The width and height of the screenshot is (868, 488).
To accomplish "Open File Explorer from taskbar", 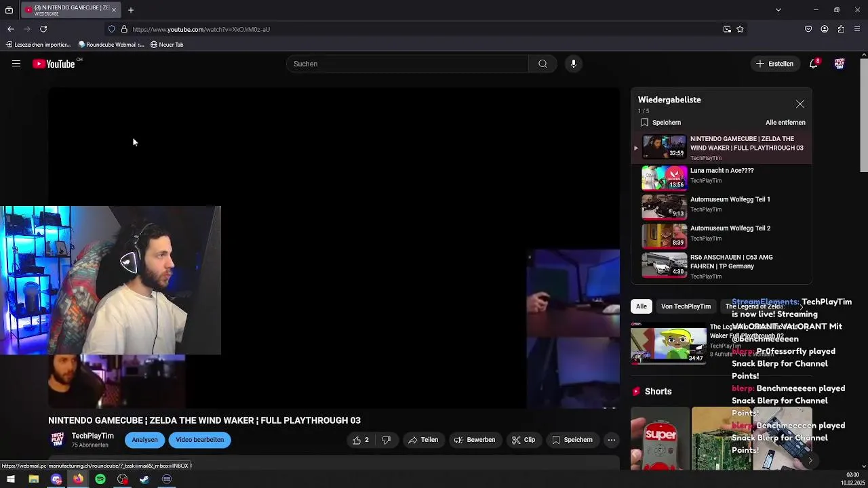I will [33, 479].
